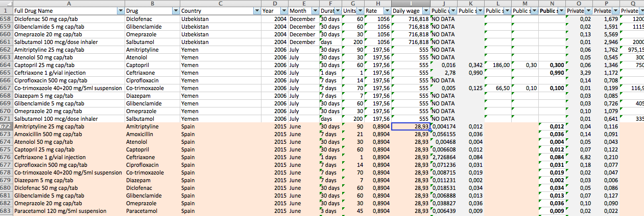Screen dimensions: 644x216
Task: Click the active cell 28,93 in row 672
Action: (411, 126)
